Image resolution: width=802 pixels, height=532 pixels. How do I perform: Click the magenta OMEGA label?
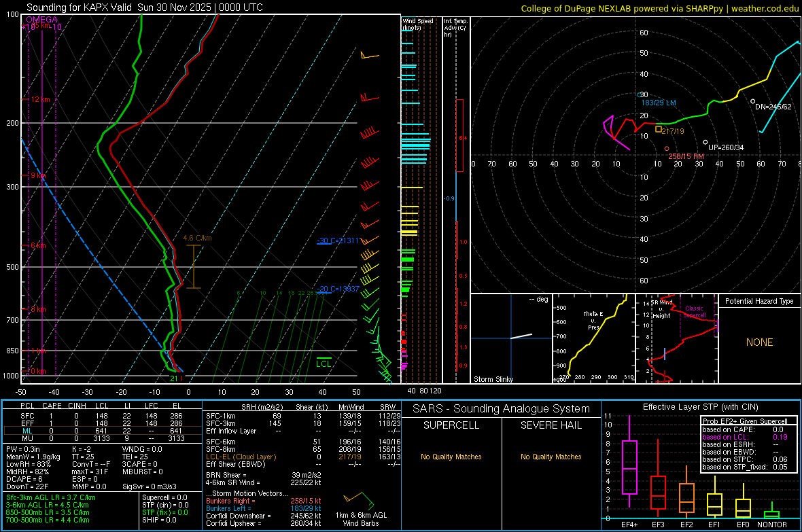click(x=42, y=20)
